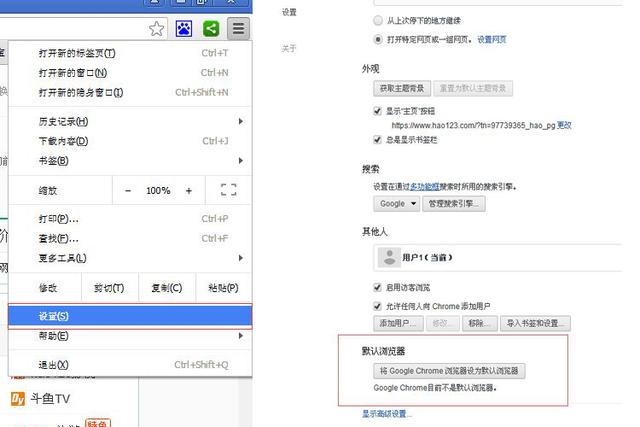
Task: Click the disabled 修改... user button
Action: [x=442, y=323]
